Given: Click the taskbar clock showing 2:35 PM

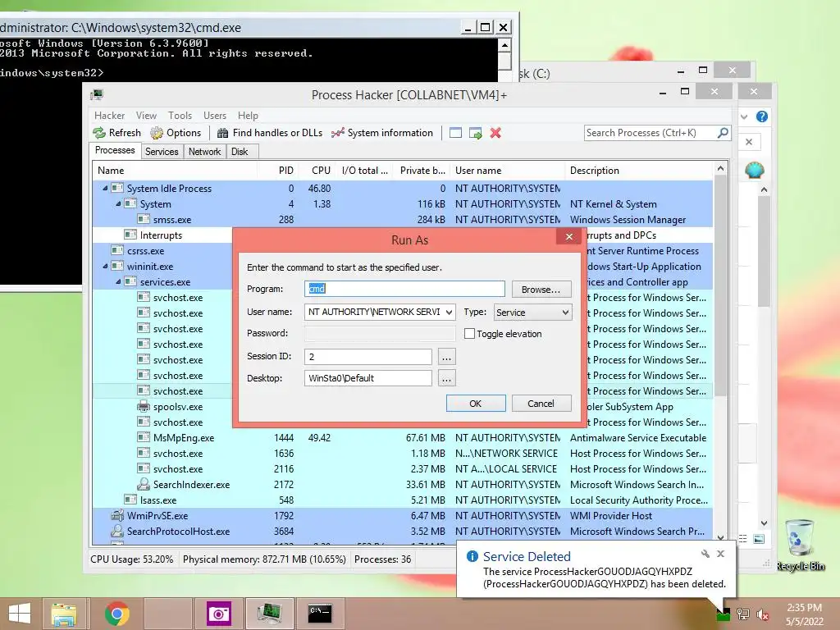Looking at the screenshot, I should 804,614.
